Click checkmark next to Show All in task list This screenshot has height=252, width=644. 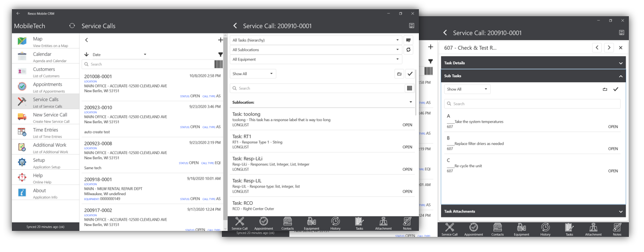coord(410,74)
